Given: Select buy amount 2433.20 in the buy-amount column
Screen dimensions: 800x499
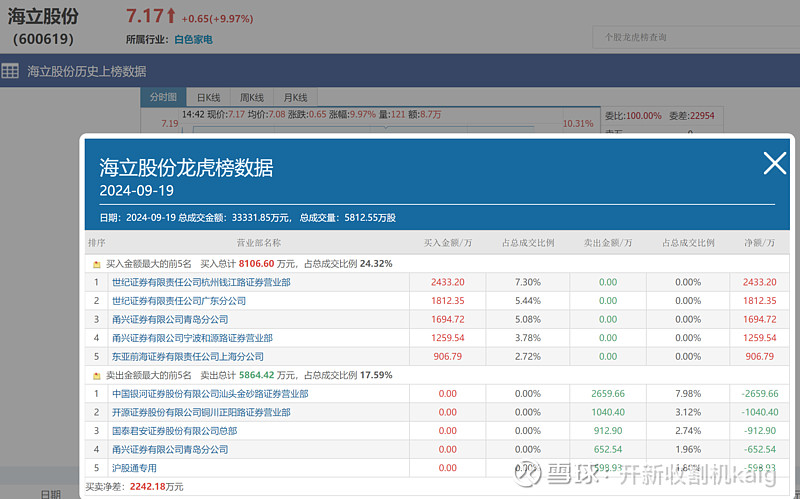Looking at the screenshot, I should pos(447,282).
